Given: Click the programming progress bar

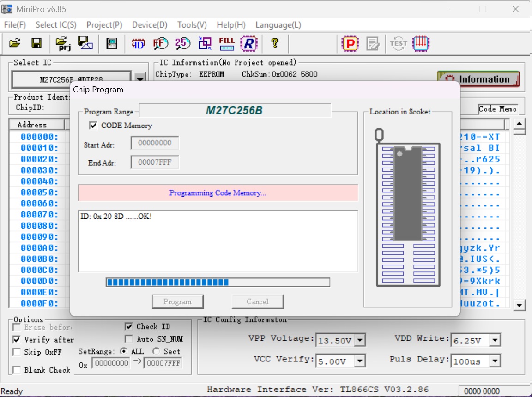Looking at the screenshot, I should (x=218, y=282).
